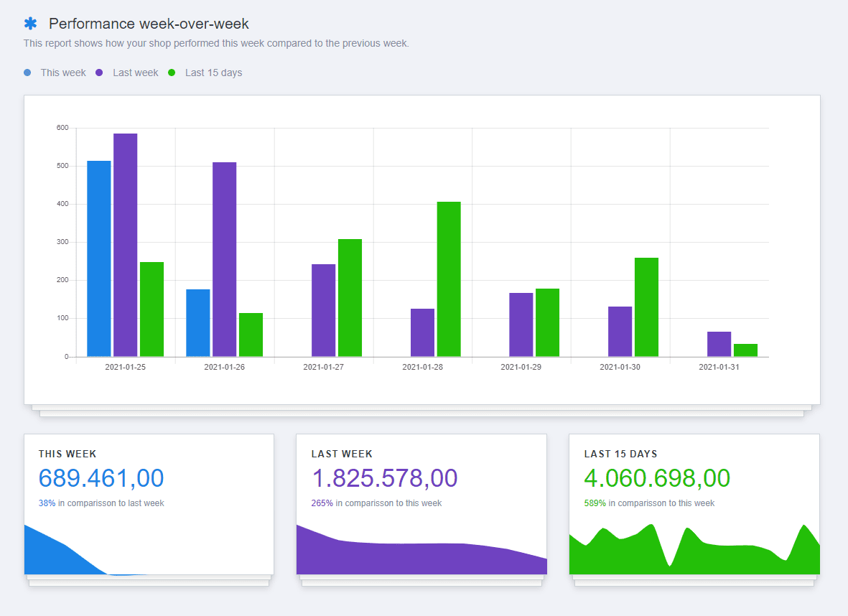This screenshot has width=848, height=616.
Task: Toggle the 'Last week' legend label
Action: click(135, 73)
